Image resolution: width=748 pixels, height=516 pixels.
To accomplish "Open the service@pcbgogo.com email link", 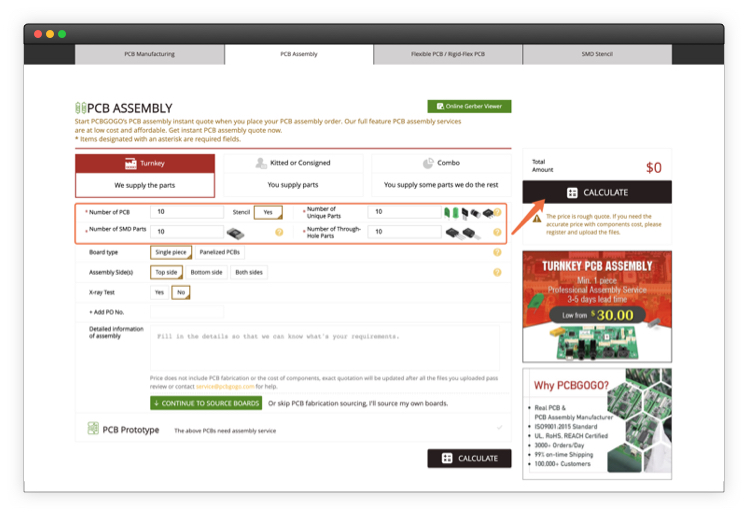I will (x=225, y=387).
